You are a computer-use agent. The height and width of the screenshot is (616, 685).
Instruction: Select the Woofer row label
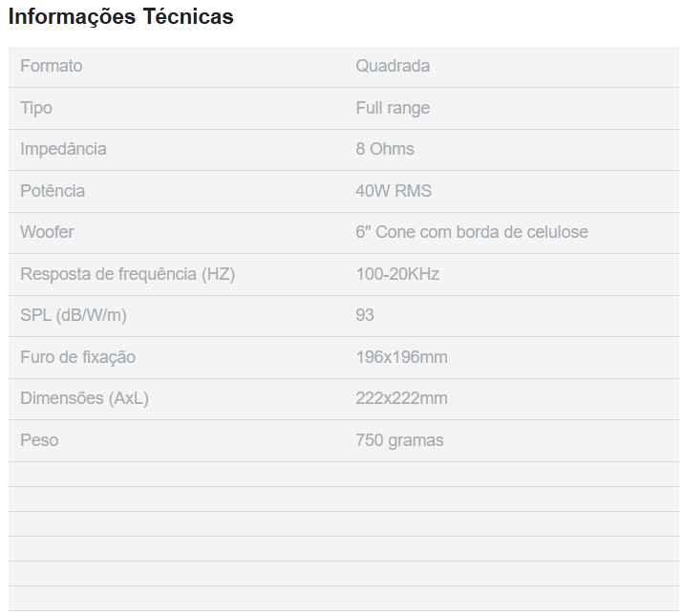click(47, 232)
